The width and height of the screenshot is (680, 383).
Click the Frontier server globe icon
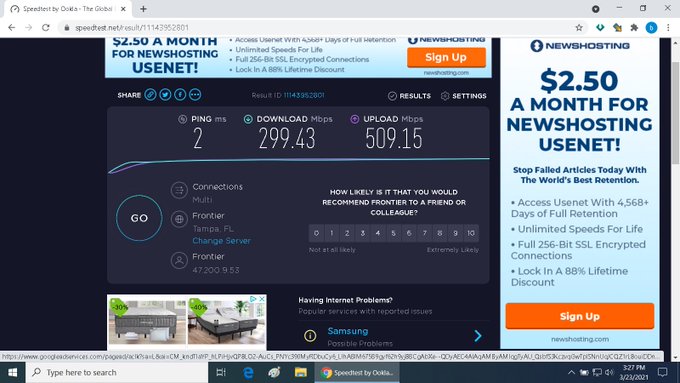coord(179,219)
